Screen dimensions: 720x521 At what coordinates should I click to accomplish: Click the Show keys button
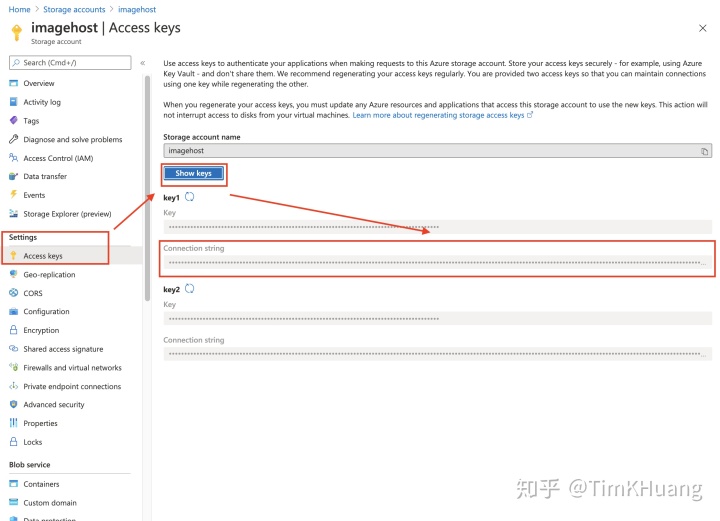pyautogui.click(x=193, y=173)
